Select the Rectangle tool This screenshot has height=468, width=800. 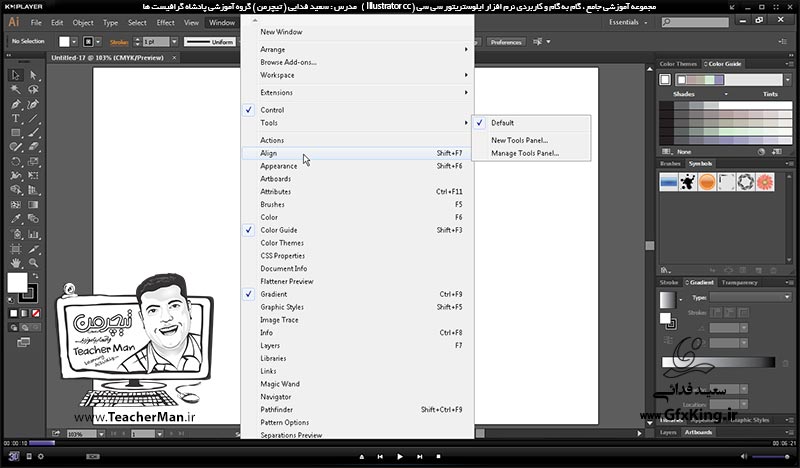16,133
